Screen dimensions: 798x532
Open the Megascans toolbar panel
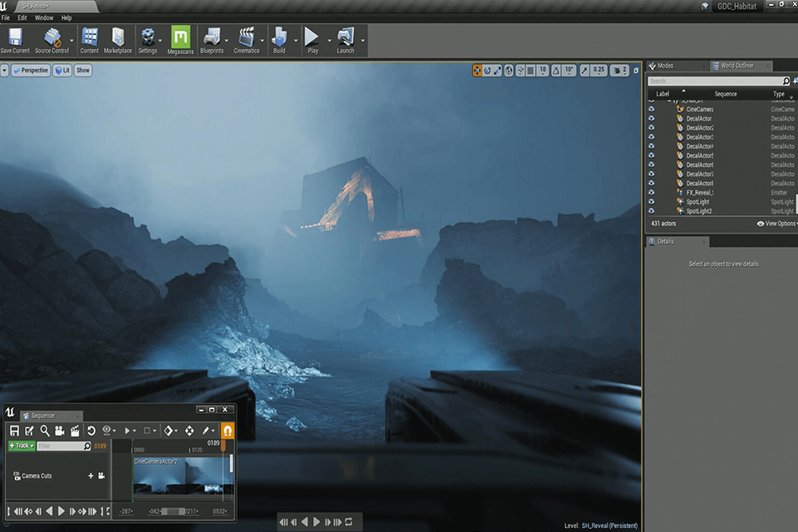(x=179, y=38)
